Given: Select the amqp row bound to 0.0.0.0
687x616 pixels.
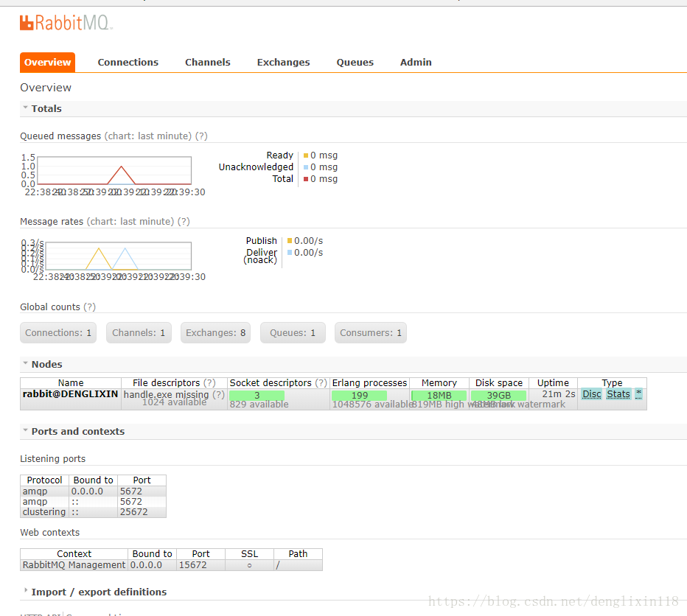Looking at the screenshot, I should pyautogui.click(x=94, y=491).
